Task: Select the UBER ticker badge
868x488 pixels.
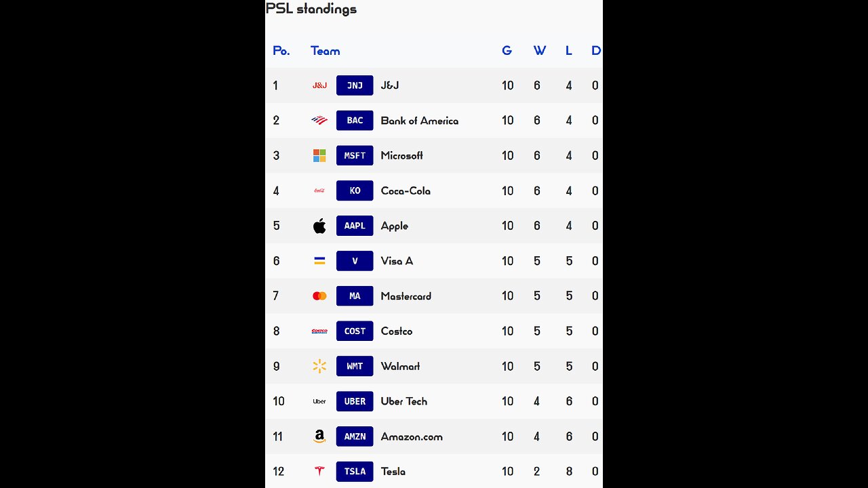Action: [x=355, y=401]
